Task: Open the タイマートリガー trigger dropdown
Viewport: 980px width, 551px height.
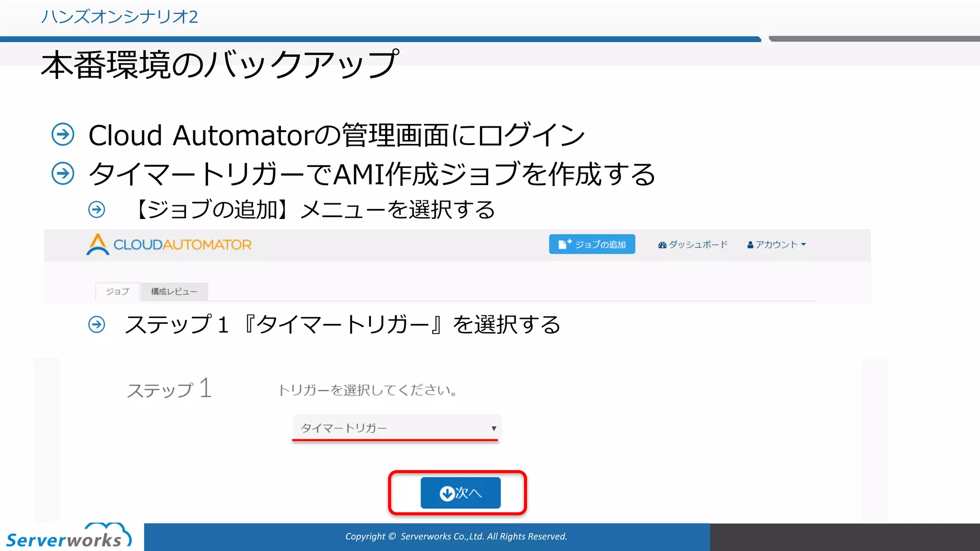Action: pos(397,428)
